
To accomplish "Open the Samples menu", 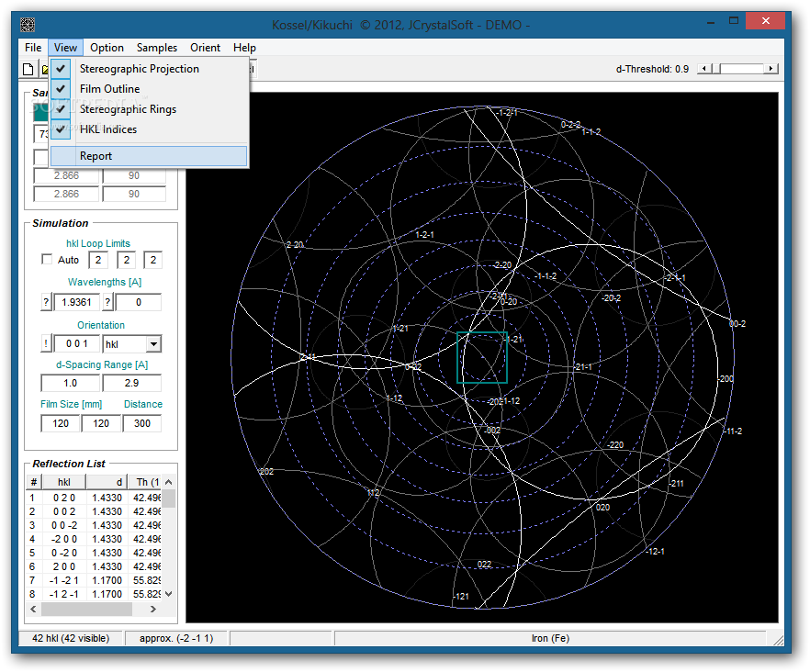I will [x=157, y=48].
